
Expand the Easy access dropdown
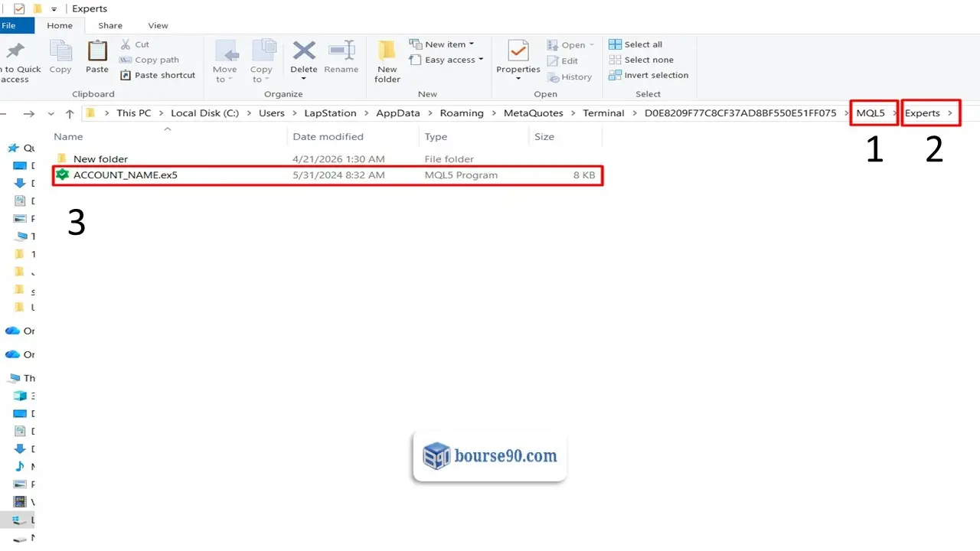(446, 60)
